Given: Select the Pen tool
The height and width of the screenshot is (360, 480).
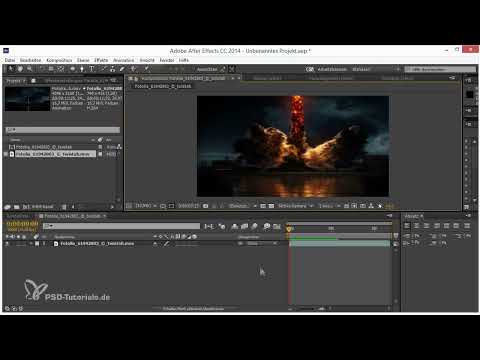Looking at the screenshot, I should 82,69.
